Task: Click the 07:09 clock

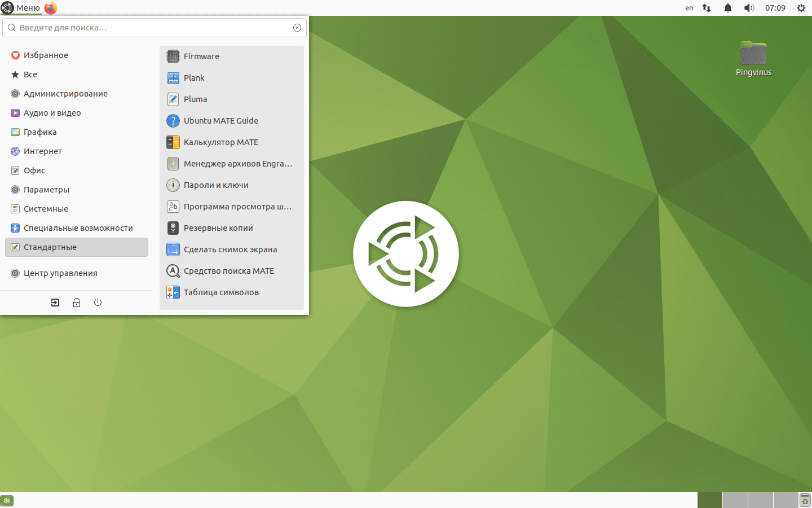Action: 775,8
